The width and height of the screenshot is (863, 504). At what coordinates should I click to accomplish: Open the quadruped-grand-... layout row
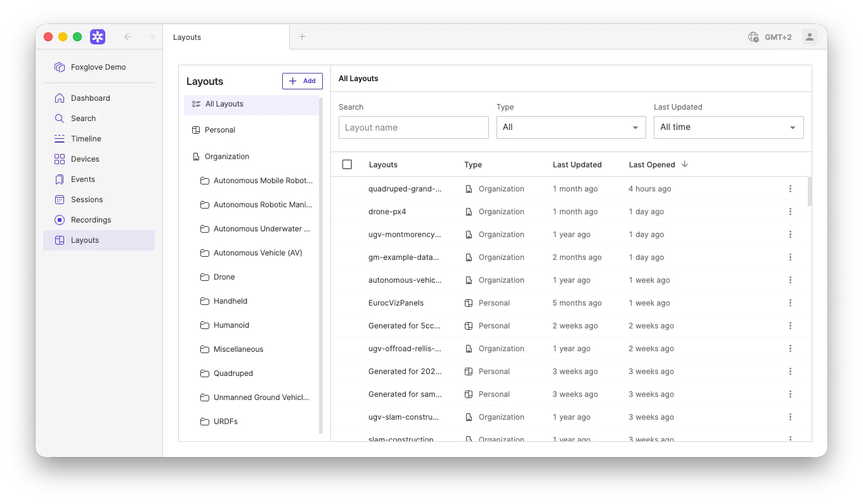tap(570, 189)
